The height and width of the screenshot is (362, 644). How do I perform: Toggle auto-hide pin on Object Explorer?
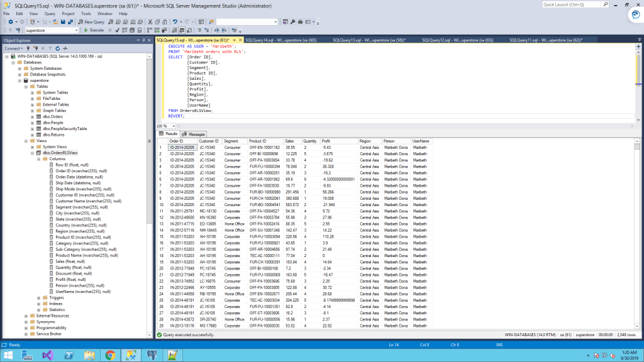point(143,40)
